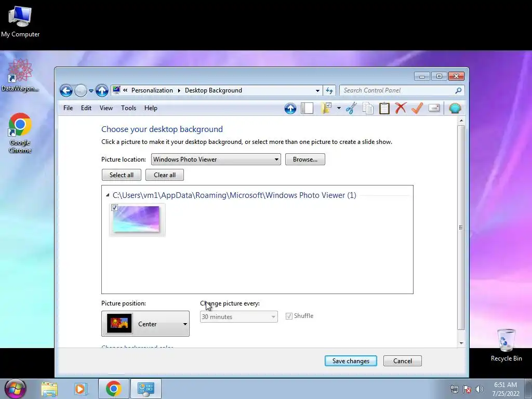Click Desktop Background in the breadcrumb
The width and height of the screenshot is (532, 399).
(214, 90)
